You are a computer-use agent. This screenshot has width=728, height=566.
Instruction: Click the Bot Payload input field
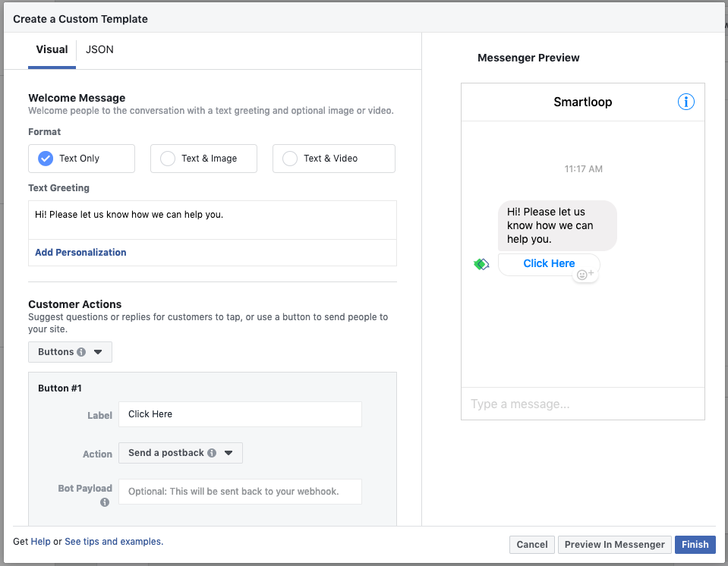click(240, 492)
